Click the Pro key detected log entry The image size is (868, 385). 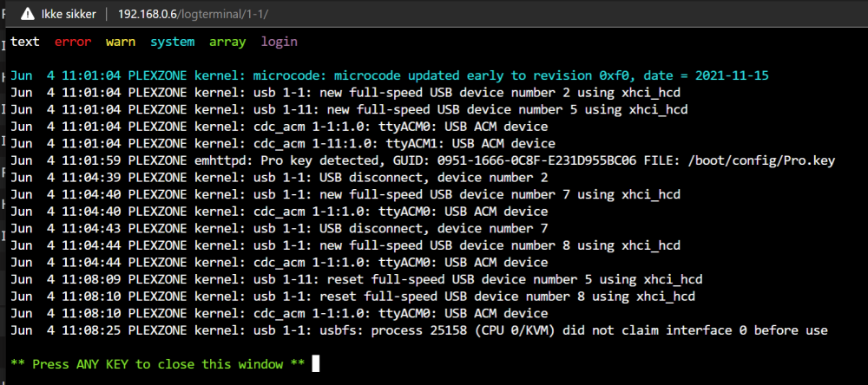tap(423, 161)
